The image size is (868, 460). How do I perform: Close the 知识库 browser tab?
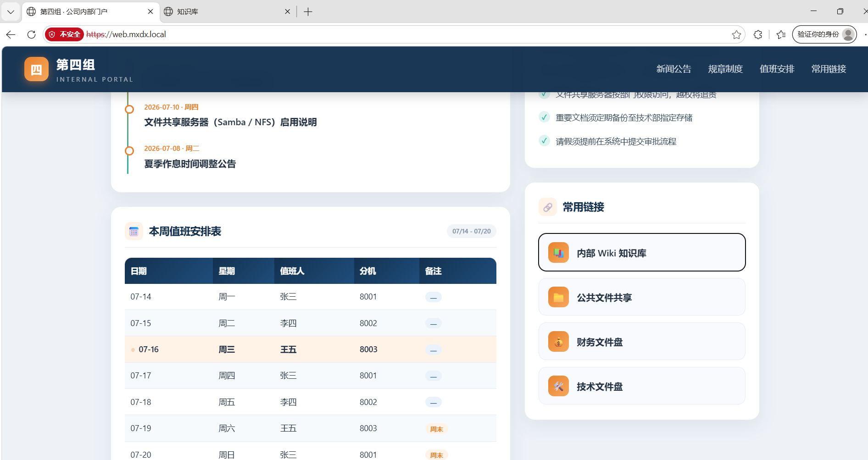pyautogui.click(x=288, y=11)
